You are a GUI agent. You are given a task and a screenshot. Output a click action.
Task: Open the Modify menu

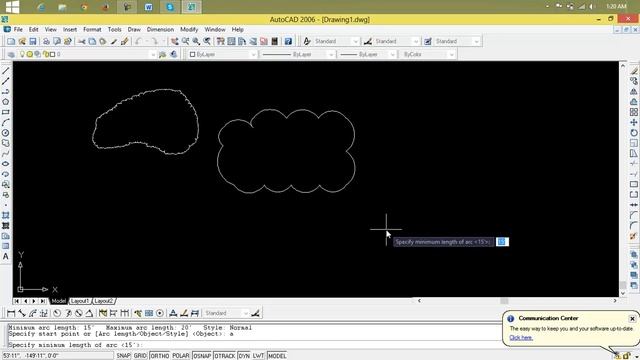(189, 29)
